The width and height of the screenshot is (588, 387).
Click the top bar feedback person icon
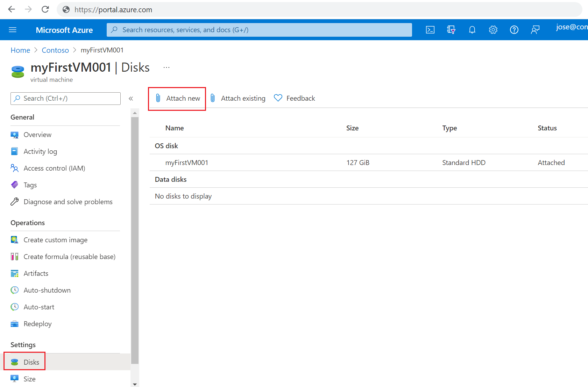[x=535, y=30]
